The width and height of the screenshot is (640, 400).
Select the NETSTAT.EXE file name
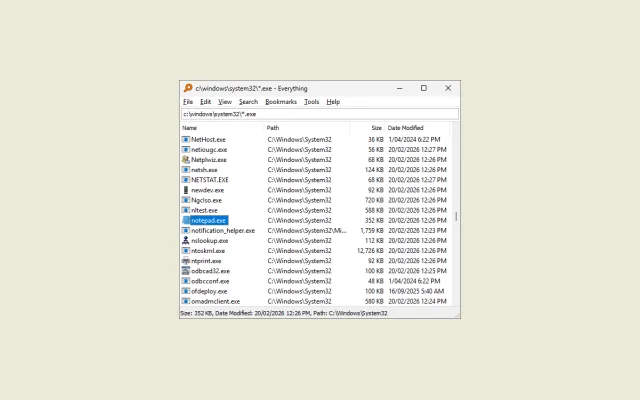pos(210,180)
